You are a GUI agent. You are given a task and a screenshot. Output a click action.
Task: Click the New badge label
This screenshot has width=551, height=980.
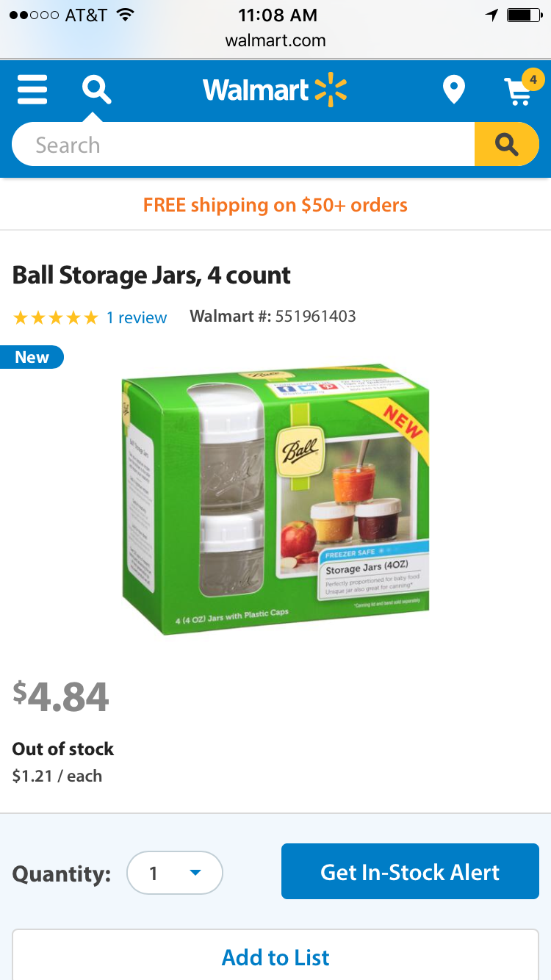tap(32, 357)
